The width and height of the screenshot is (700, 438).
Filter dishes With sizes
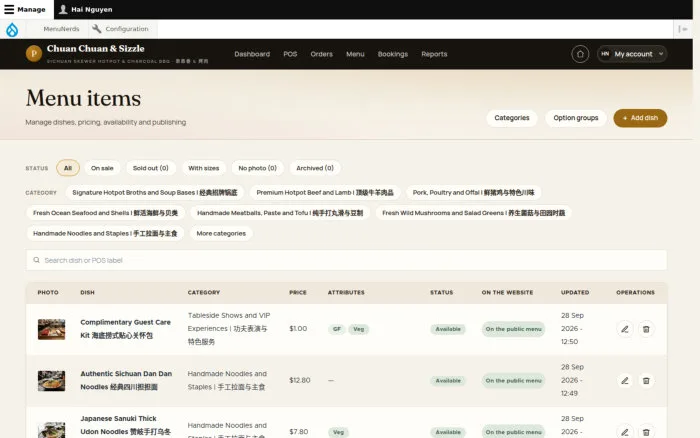204,168
